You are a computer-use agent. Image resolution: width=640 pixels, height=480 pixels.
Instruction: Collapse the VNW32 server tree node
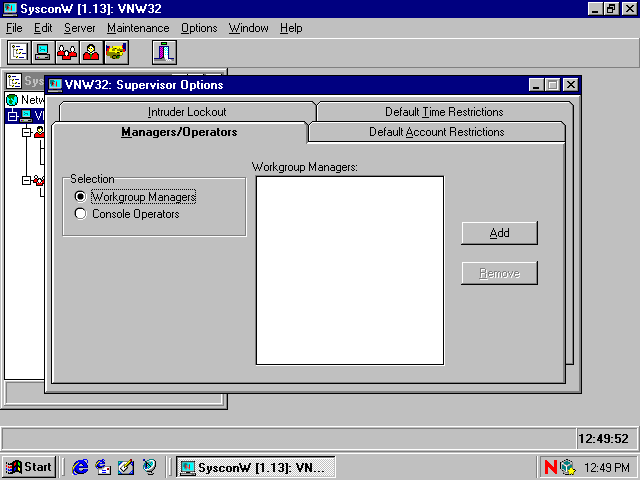click(12, 116)
